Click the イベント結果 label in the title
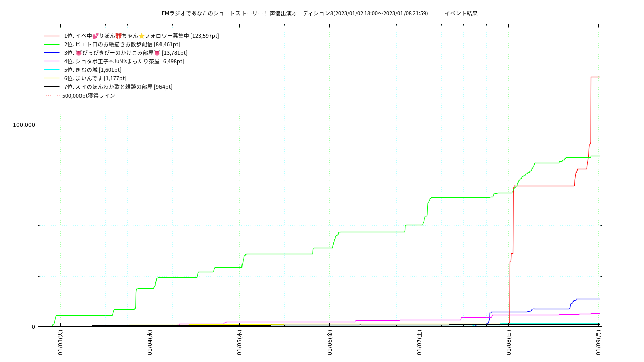This screenshot has width=644, height=362. point(461,13)
